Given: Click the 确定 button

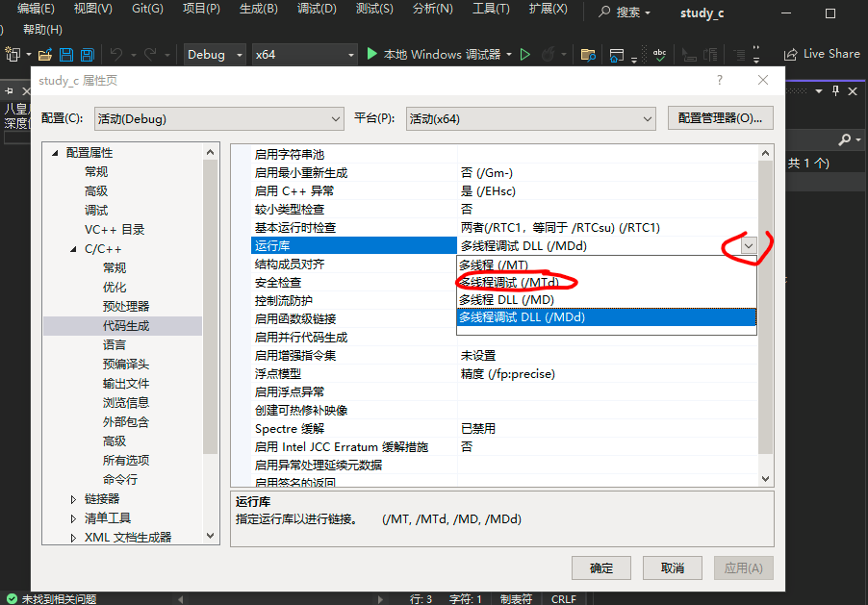Looking at the screenshot, I should pyautogui.click(x=601, y=567).
